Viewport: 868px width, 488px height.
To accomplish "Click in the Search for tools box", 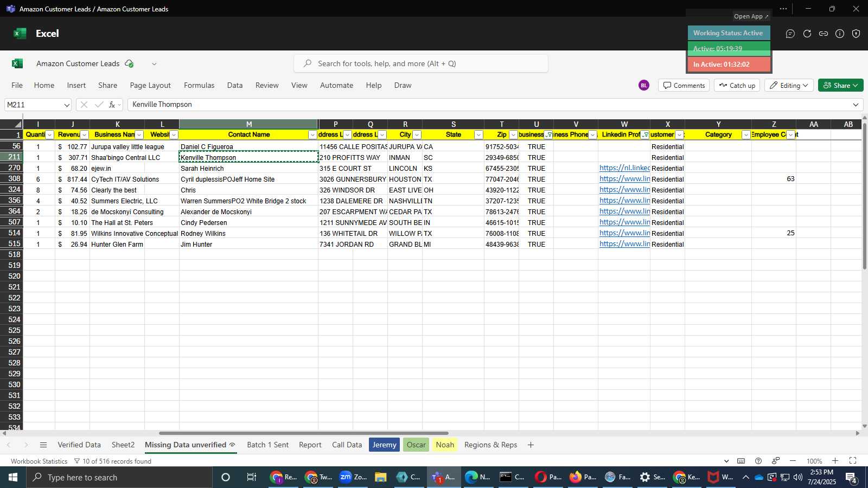I will pyautogui.click(x=421, y=63).
